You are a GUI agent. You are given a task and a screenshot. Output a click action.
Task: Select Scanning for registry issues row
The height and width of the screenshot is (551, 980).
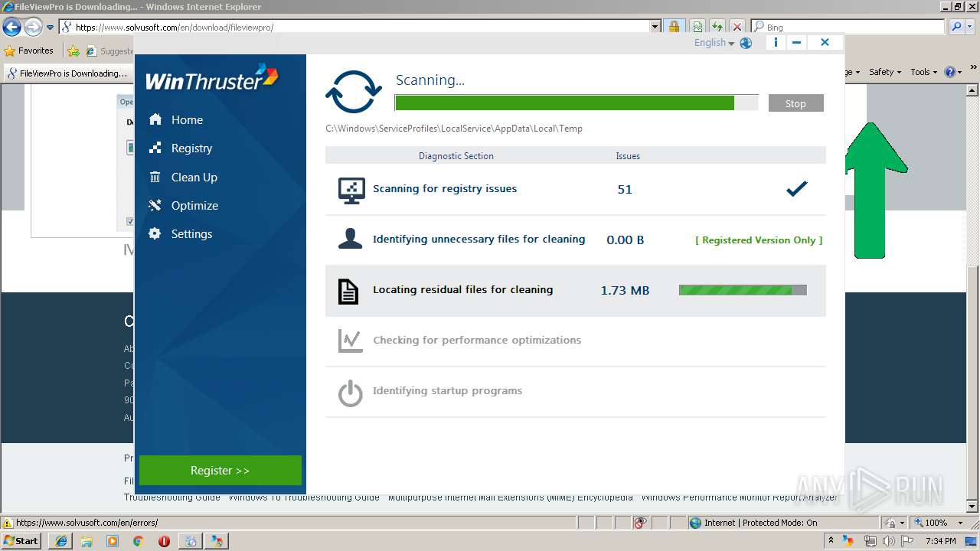coord(576,189)
